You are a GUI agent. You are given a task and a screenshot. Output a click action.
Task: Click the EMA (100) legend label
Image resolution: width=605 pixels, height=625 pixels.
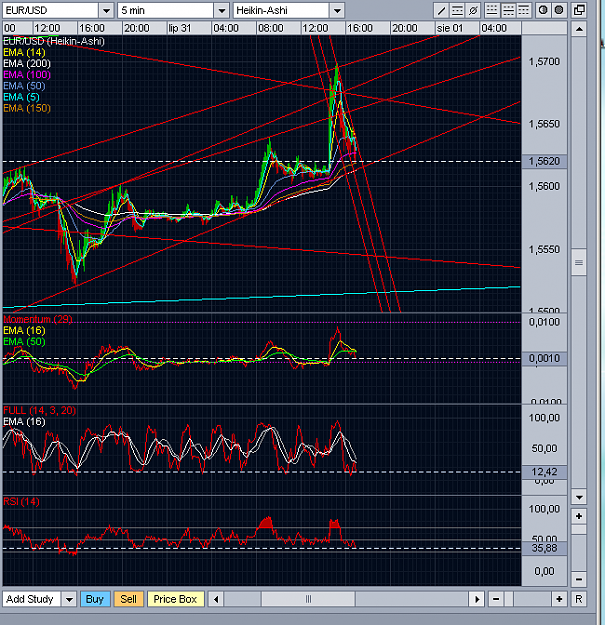tap(27, 75)
